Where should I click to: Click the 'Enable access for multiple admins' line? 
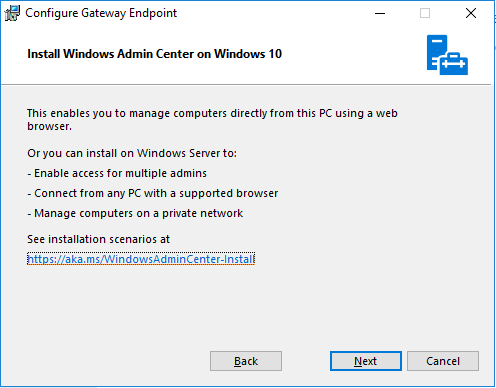point(117,173)
